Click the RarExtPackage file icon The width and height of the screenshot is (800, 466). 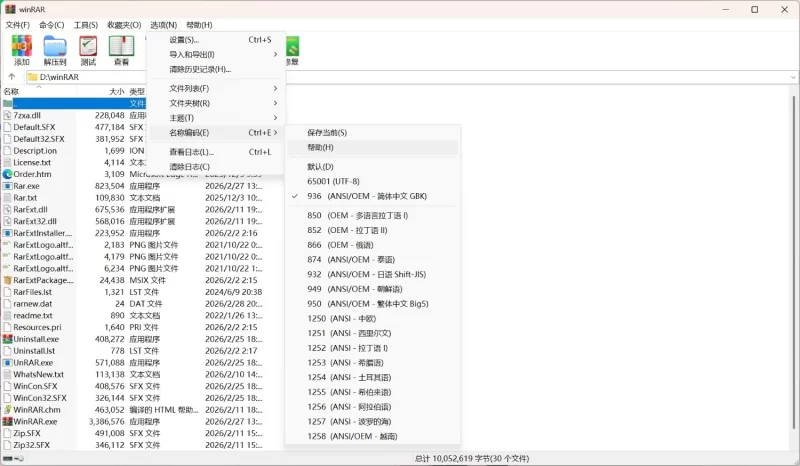pos(7,280)
